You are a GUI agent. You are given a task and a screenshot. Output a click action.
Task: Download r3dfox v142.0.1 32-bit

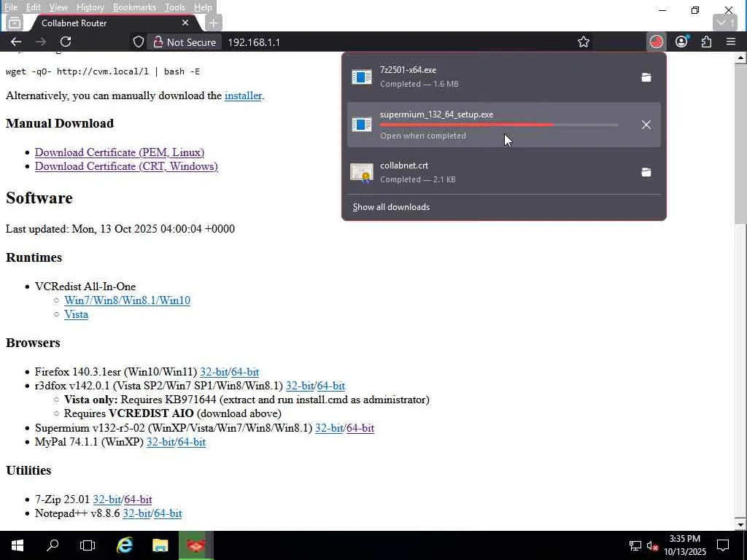point(300,386)
